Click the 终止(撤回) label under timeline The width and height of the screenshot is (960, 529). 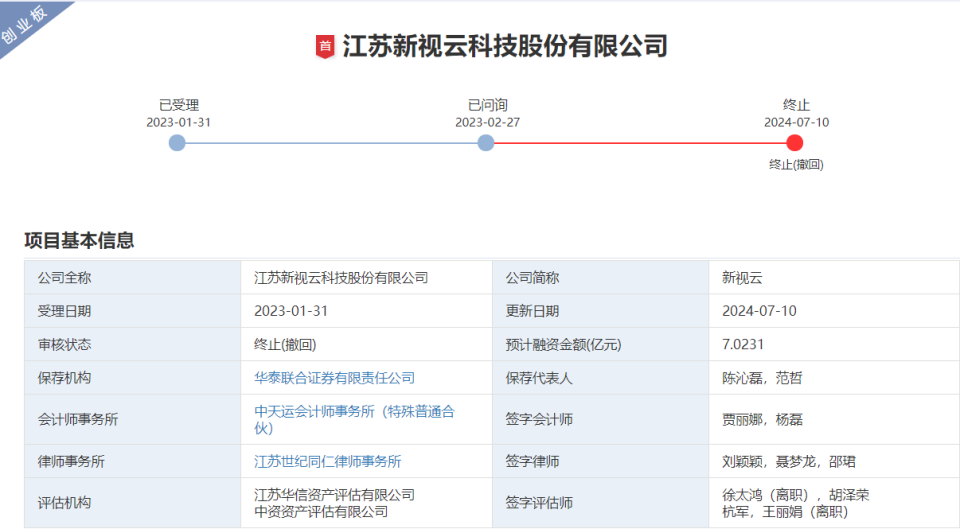[x=796, y=164]
